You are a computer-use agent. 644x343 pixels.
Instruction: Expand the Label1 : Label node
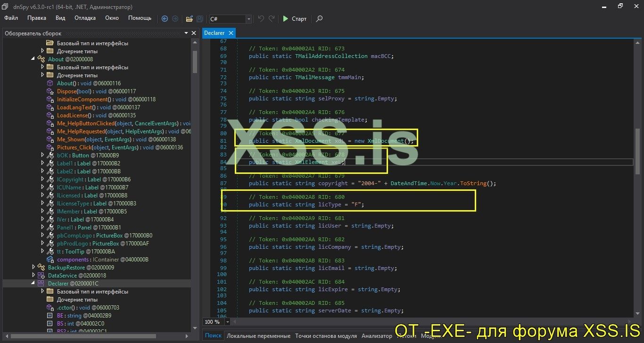[42, 163]
